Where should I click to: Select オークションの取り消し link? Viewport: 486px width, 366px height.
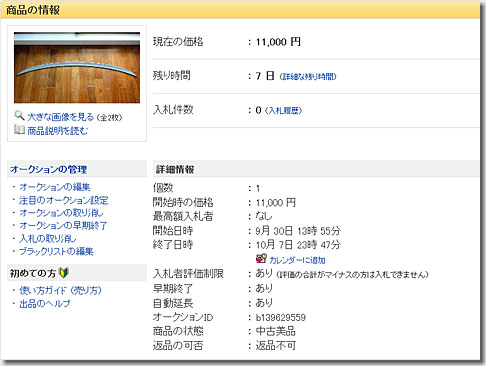coord(61,213)
